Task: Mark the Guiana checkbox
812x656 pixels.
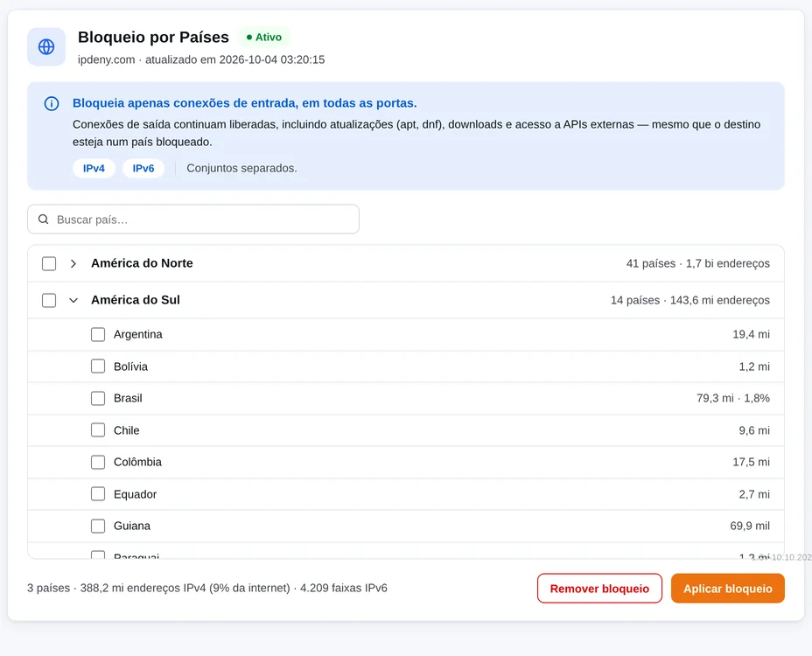Action: pyautogui.click(x=98, y=526)
